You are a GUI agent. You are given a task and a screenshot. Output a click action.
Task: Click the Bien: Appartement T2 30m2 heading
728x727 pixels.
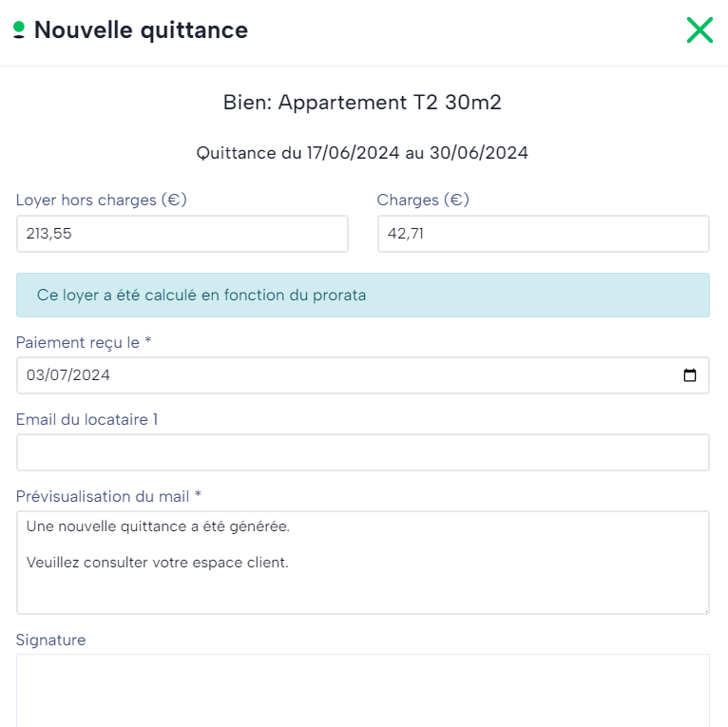362,103
